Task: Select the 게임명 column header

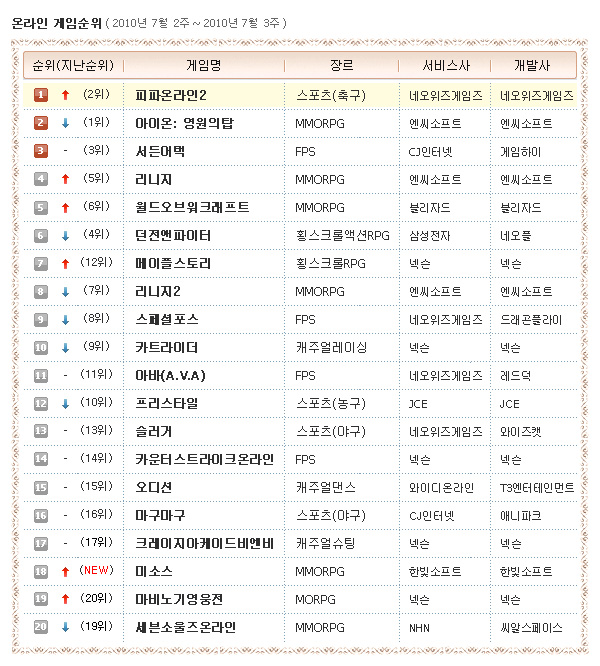Action: tap(203, 66)
